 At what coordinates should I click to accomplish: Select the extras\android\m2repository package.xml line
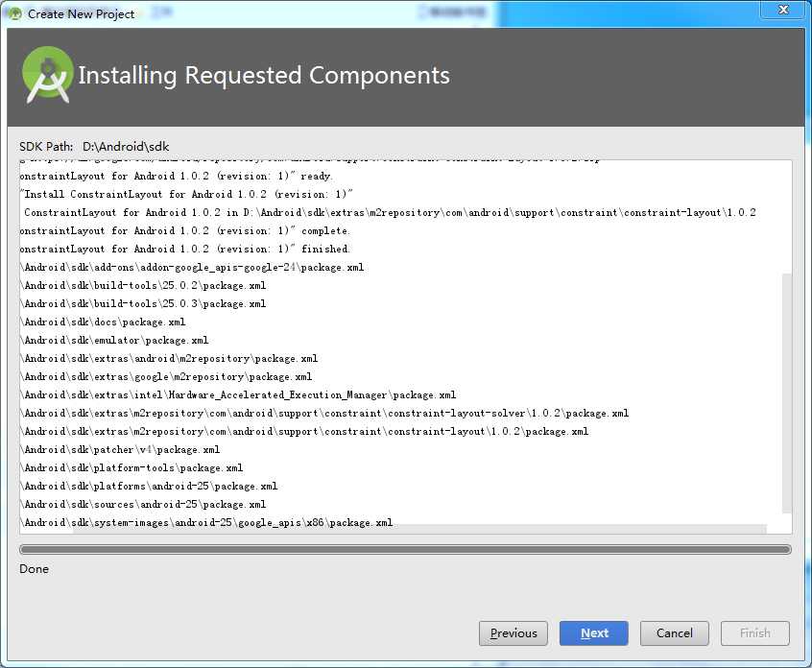(x=169, y=358)
